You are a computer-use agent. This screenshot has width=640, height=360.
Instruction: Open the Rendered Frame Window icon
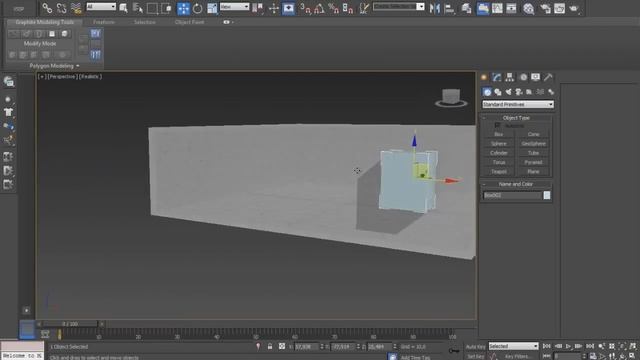(x=560, y=8)
